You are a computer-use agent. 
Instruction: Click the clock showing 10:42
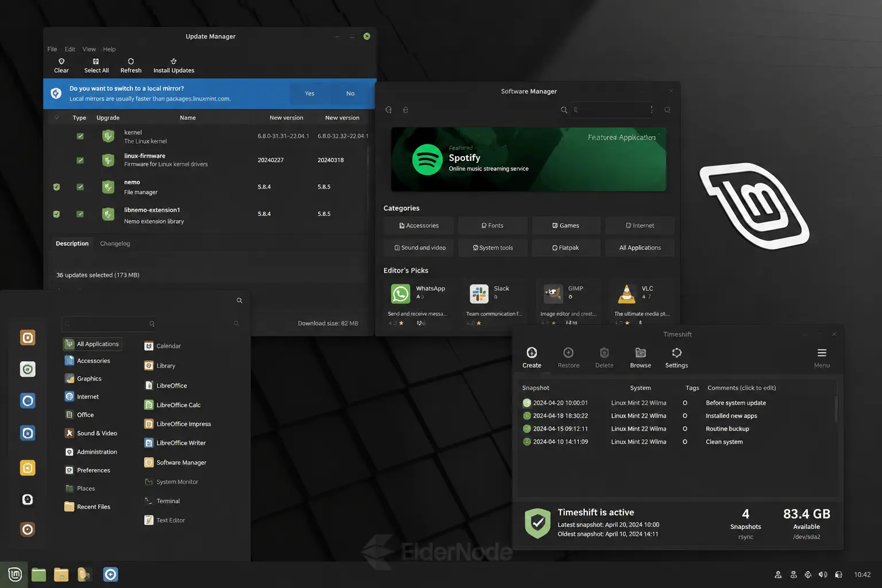[x=862, y=575]
